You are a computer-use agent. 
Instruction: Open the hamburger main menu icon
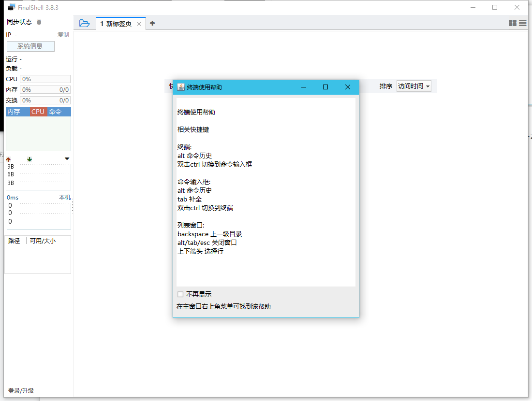[523, 23]
